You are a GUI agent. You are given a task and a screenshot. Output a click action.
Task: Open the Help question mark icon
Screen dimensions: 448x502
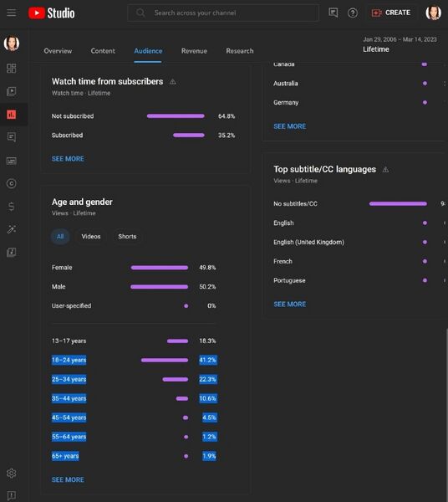click(353, 13)
